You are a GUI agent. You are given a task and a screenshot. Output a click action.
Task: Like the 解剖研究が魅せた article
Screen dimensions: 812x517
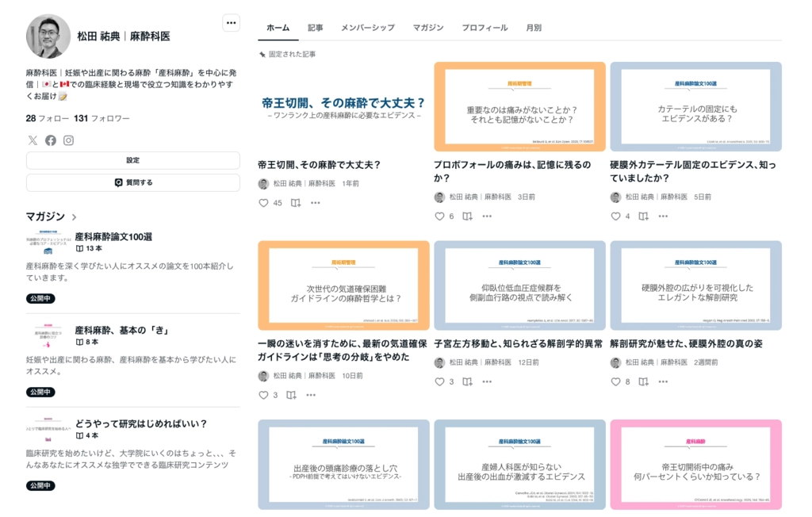(x=615, y=381)
